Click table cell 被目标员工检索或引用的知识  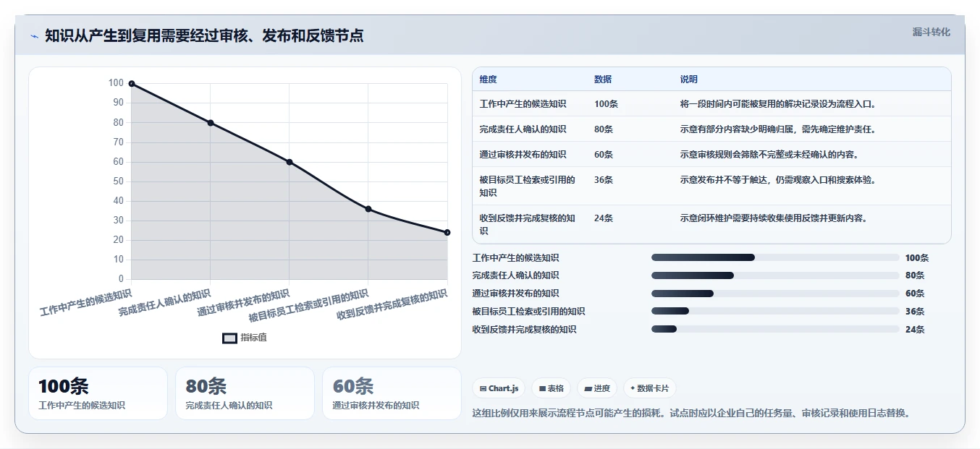point(528,187)
